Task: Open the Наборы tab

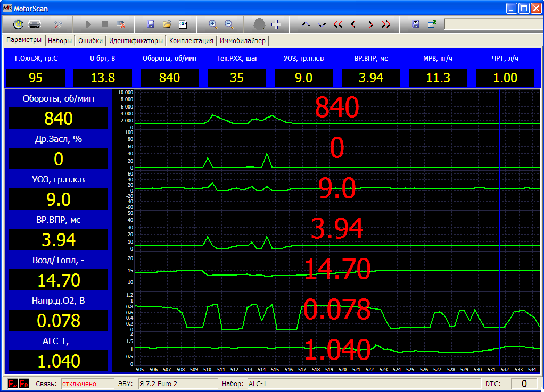Action: [60, 40]
